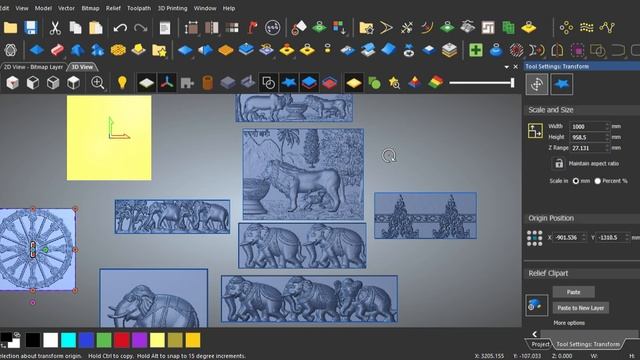Open the folder icon in top toolbar
The height and width of the screenshot is (360, 640).
pos(11,28)
